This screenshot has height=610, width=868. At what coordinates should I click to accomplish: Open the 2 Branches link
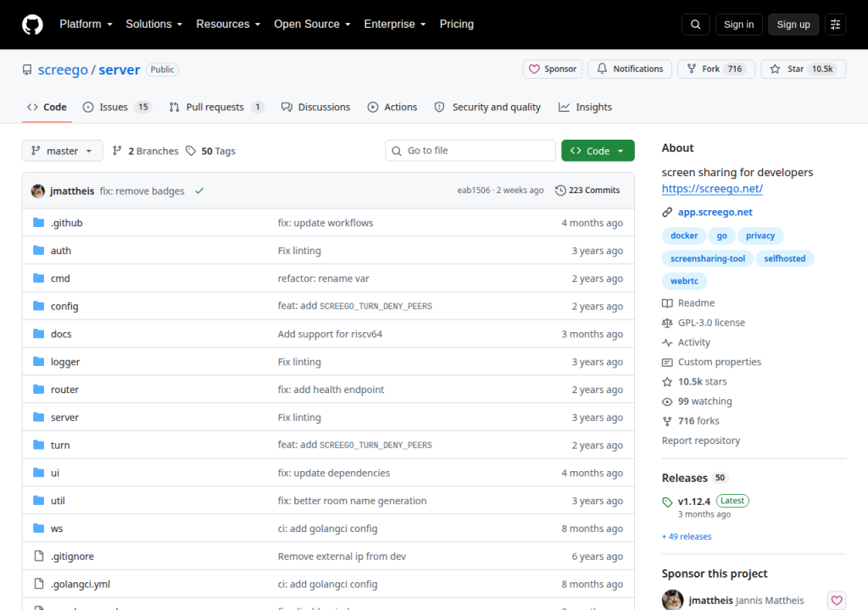tap(146, 151)
